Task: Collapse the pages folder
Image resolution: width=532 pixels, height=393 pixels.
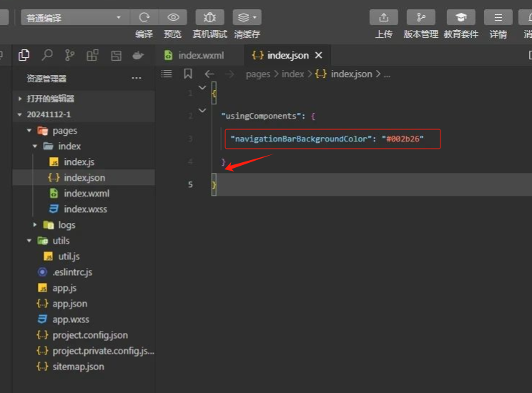Action: click(29, 130)
